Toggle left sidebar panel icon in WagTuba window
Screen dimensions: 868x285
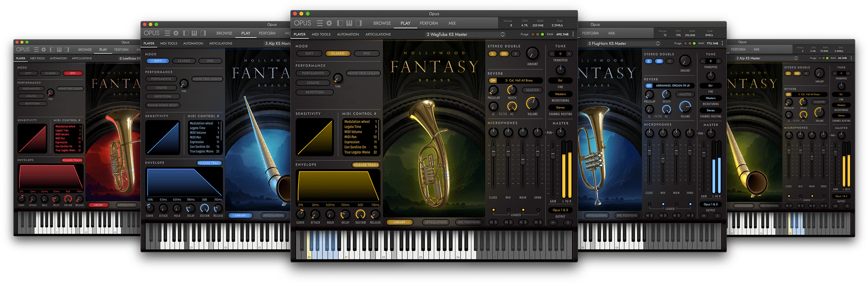click(340, 23)
